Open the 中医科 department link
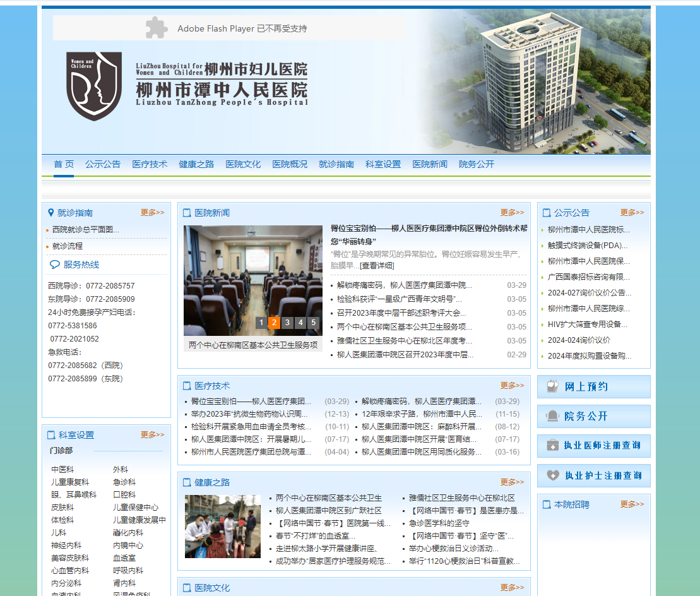700x596 pixels. [62, 469]
